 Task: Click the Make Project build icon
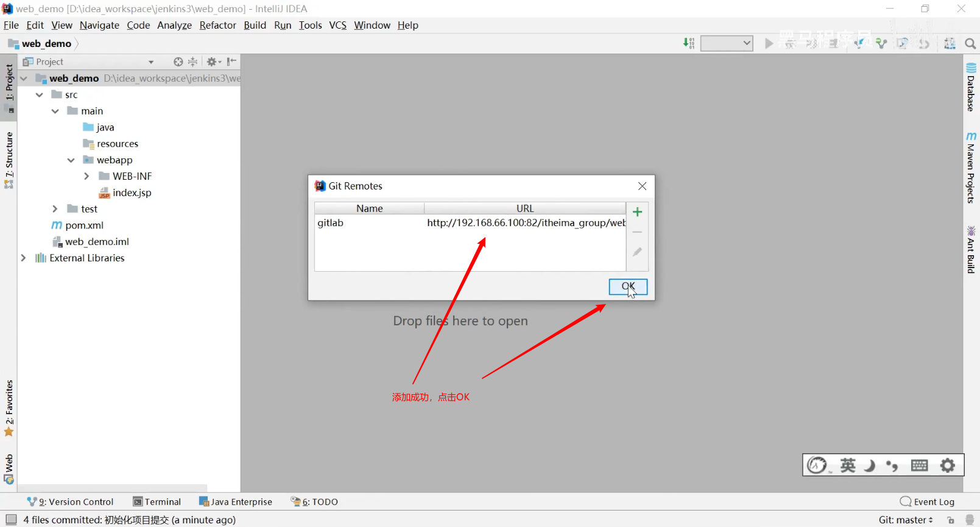[689, 43]
